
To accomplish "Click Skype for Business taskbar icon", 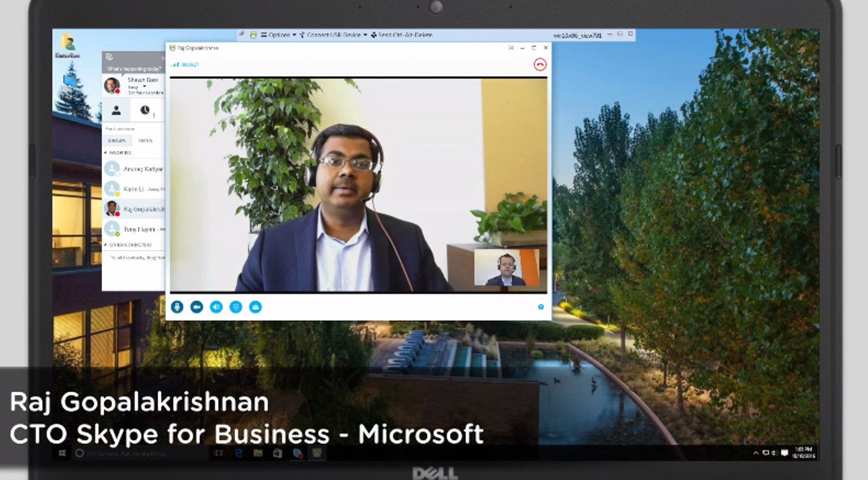I will coord(298,453).
